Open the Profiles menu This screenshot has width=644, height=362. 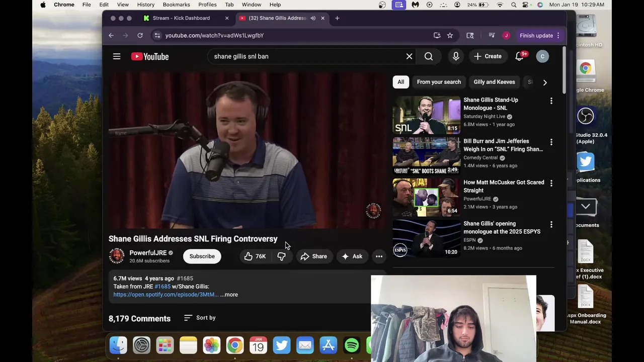207,5
